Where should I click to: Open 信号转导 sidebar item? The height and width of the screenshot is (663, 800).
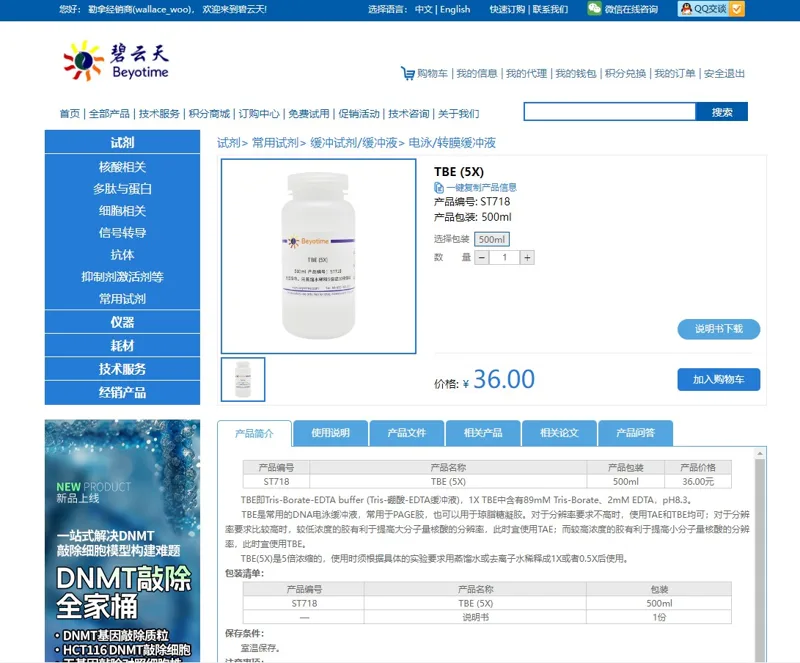point(122,233)
